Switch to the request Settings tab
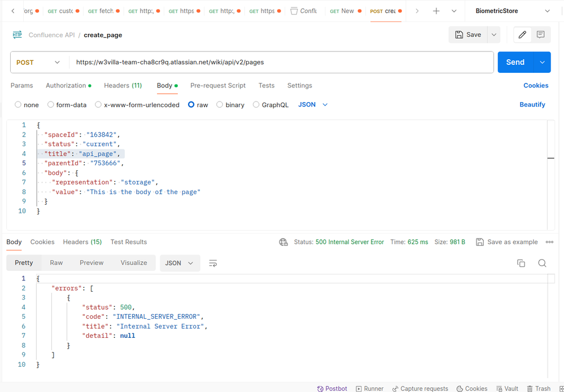The width and height of the screenshot is (564, 392). tap(300, 86)
